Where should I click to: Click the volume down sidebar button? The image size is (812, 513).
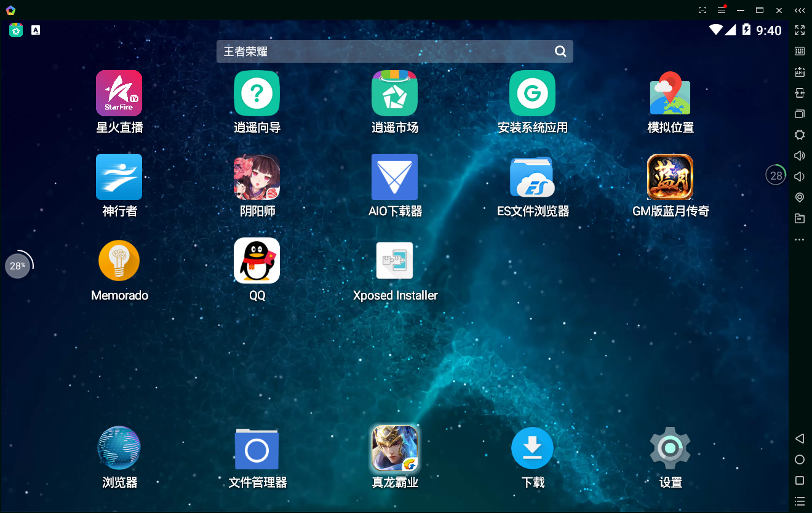click(800, 177)
